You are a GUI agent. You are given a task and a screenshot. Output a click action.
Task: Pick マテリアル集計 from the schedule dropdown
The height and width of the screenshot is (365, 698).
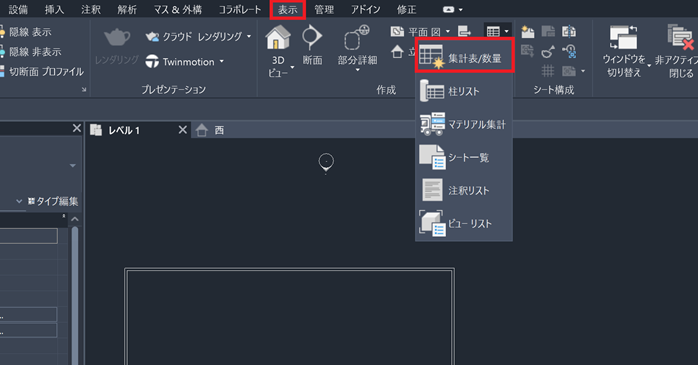[464, 124]
